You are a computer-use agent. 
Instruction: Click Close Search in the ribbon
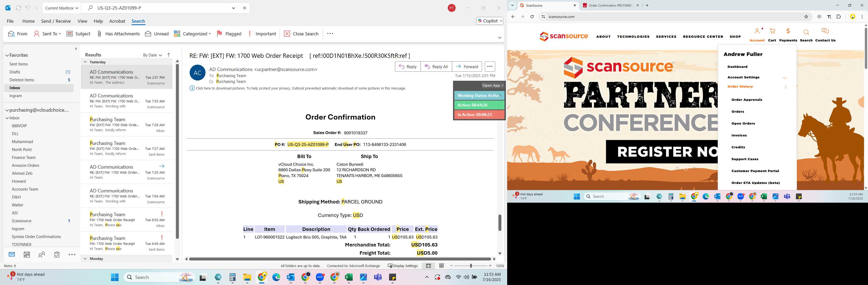[301, 34]
